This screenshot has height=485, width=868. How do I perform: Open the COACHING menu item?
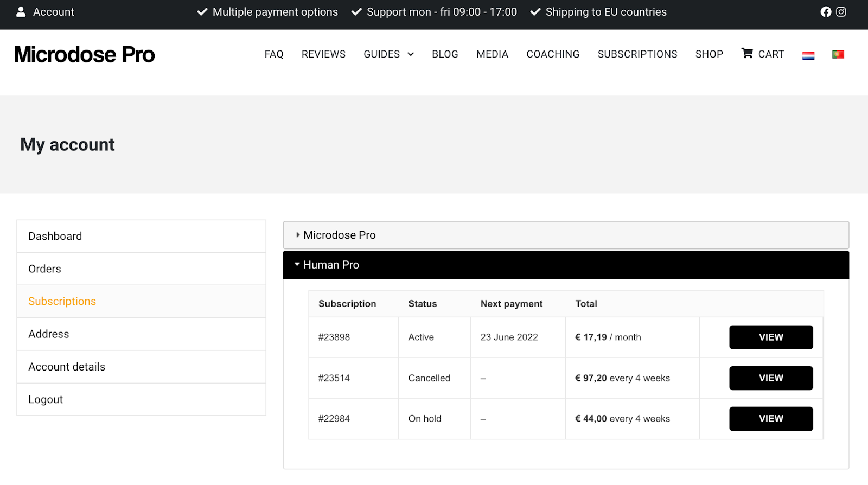tap(553, 54)
